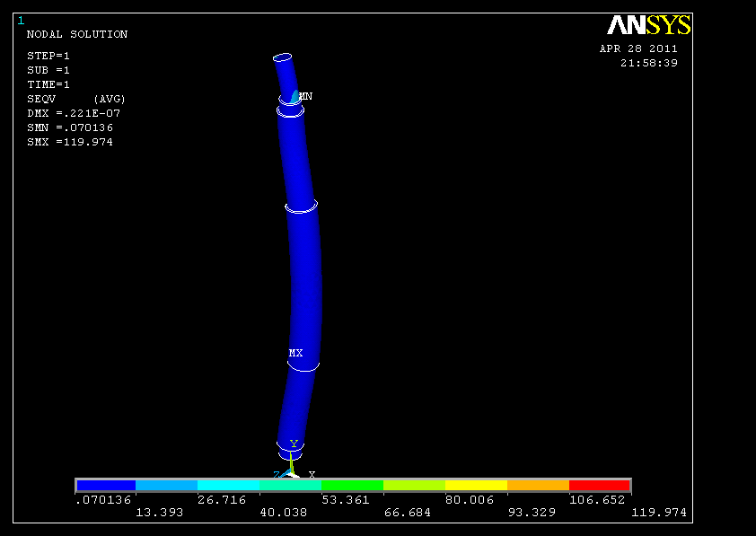
Task: Pick the orange swatch in the legend
Action: pyautogui.click(x=538, y=486)
